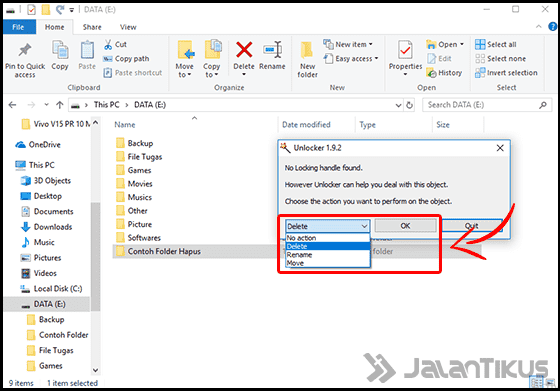
Task: Sort by the Name column header
Action: click(x=125, y=125)
